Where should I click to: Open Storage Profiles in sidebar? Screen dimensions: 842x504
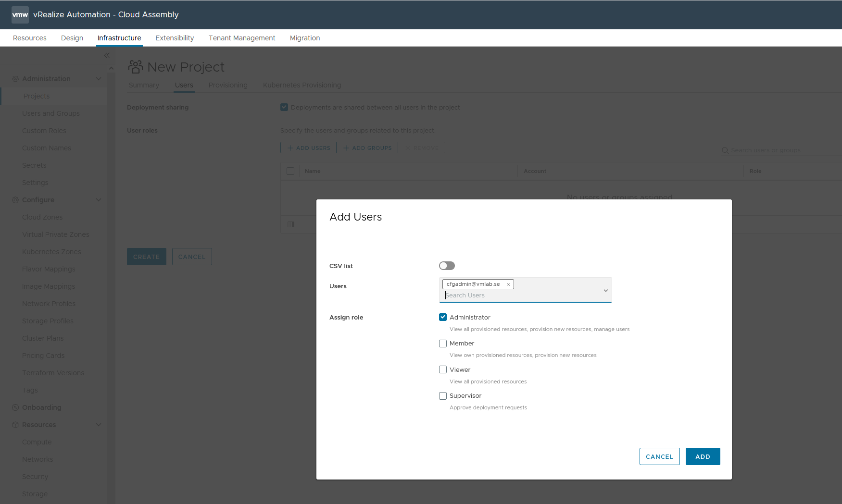48,321
